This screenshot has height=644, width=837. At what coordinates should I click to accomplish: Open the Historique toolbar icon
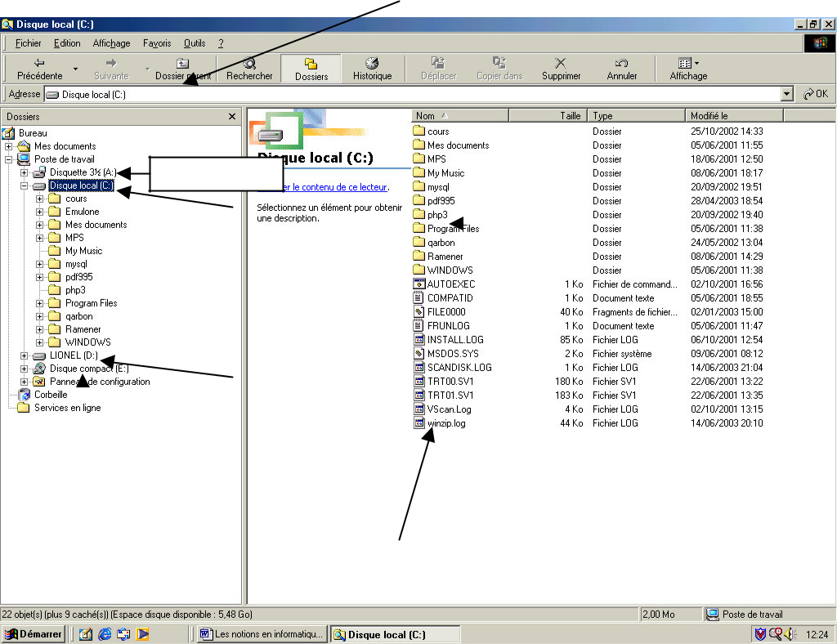coord(372,68)
